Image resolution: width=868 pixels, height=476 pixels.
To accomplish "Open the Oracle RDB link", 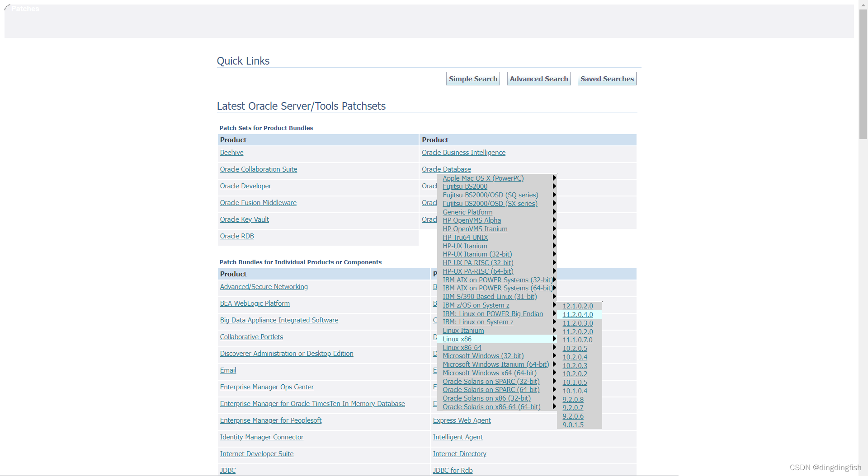I will click(x=237, y=236).
